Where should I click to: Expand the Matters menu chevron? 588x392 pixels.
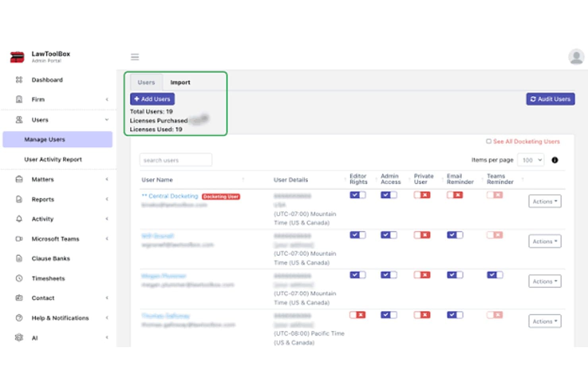107,179
